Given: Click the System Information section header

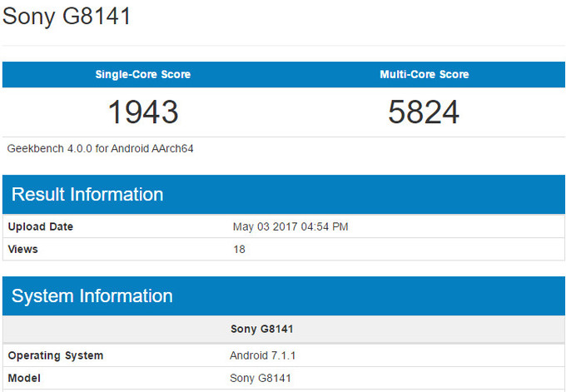Looking at the screenshot, I should click(92, 296).
